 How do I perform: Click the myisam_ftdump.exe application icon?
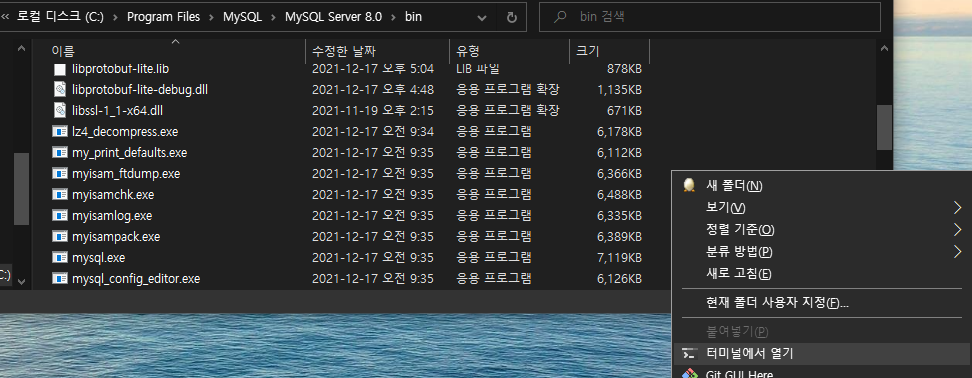pyautogui.click(x=60, y=174)
